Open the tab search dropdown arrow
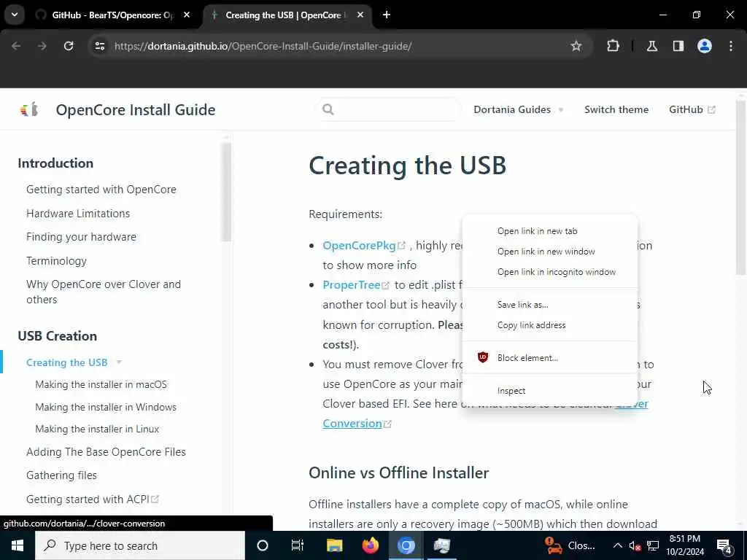This screenshot has width=747, height=560. [15, 15]
